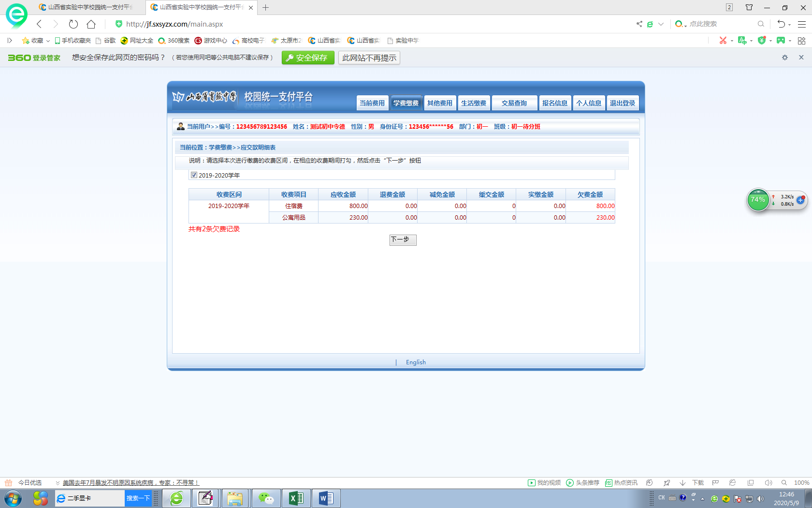Reload the current page

click(73, 24)
